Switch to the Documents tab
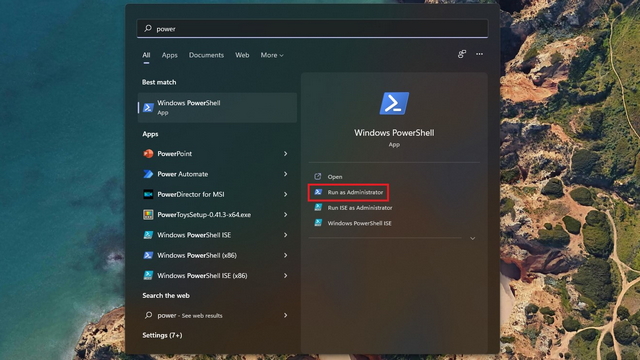The height and width of the screenshot is (360, 640). coord(206,55)
